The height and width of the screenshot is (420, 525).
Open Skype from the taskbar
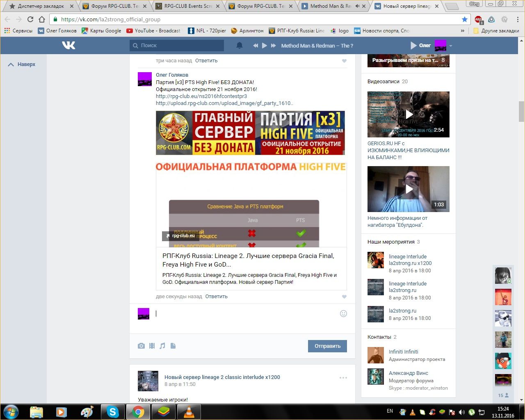point(113,411)
